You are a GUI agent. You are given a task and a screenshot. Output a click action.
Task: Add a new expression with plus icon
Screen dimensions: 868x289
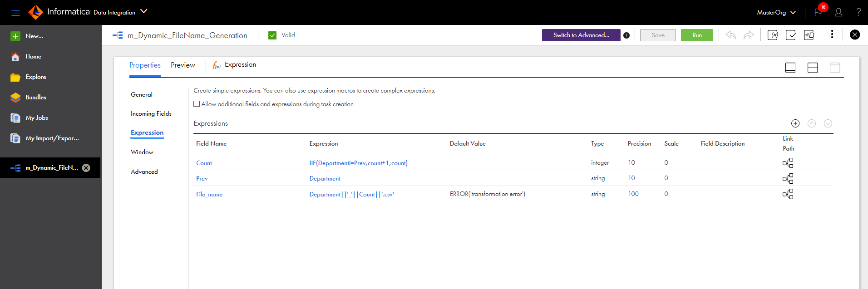(795, 123)
